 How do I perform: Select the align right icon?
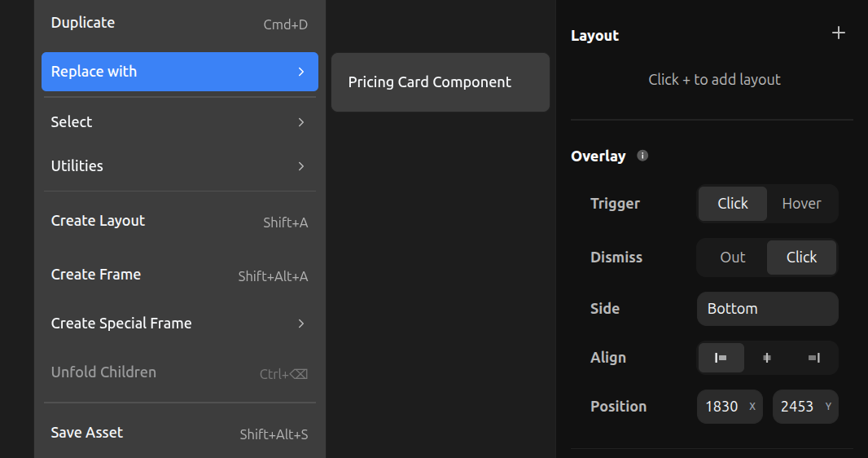pos(813,358)
